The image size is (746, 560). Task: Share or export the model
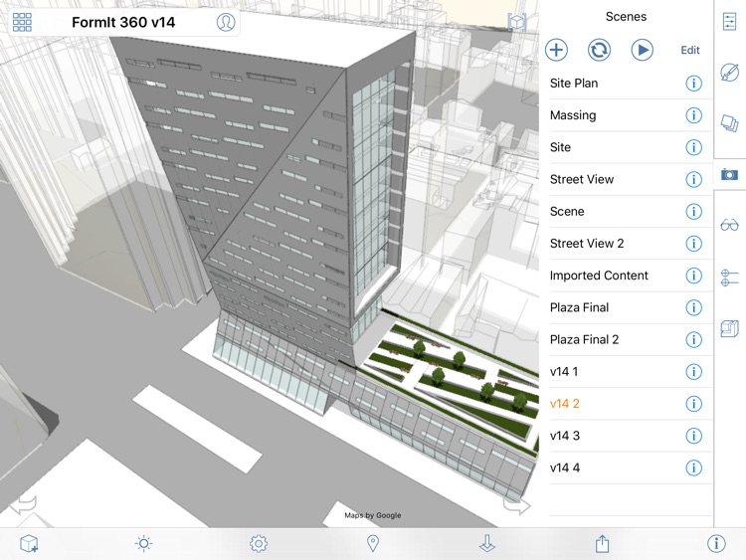click(602, 543)
